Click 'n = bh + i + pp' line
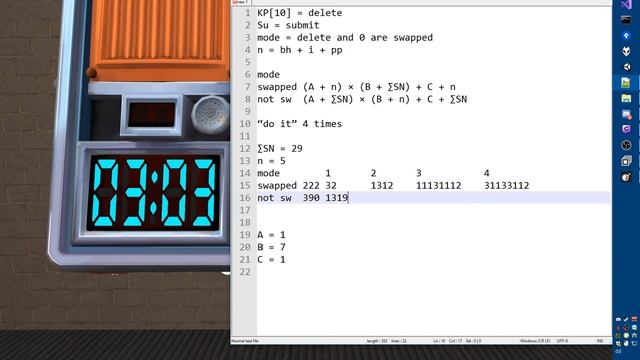Screen dimensions: 640x360 coord(300,50)
